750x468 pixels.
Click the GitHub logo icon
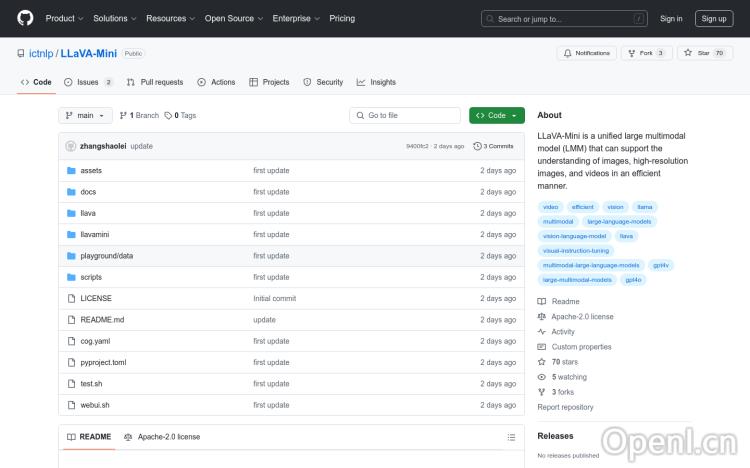(x=25, y=18)
